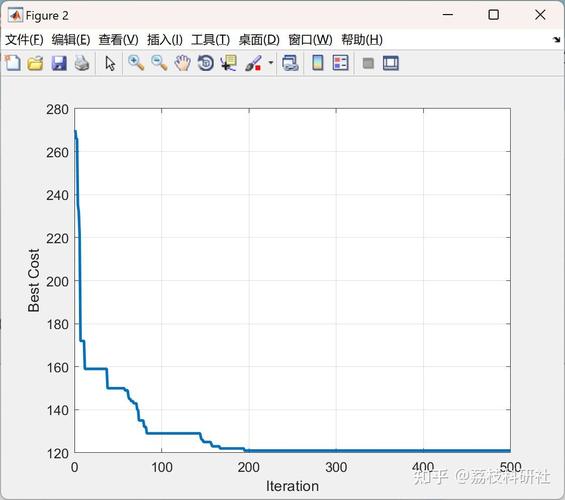Image resolution: width=565 pixels, height=500 pixels.
Task: Open file with the folder icon
Action: pos(36,63)
